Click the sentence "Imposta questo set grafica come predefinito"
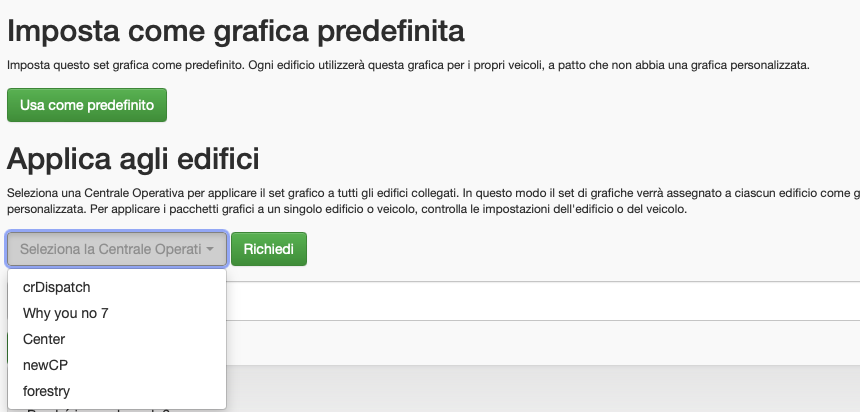 coord(125,65)
